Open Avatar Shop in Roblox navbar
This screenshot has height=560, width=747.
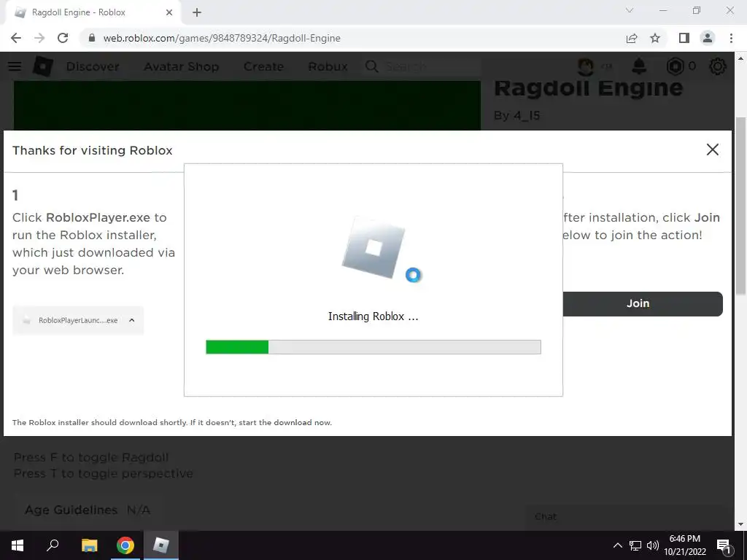click(182, 66)
